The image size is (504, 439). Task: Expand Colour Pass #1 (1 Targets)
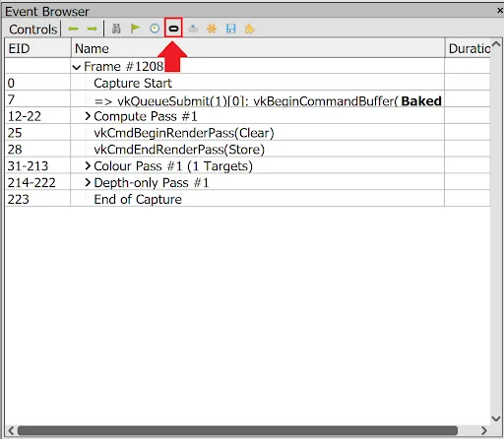[88, 166]
